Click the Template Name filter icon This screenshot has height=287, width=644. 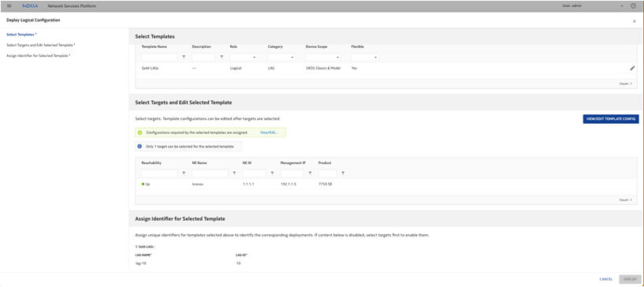(x=184, y=57)
